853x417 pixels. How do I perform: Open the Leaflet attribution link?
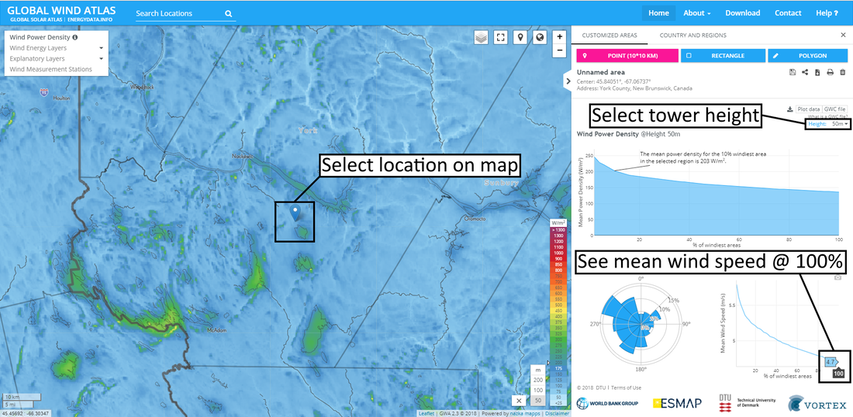click(x=427, y=414)
